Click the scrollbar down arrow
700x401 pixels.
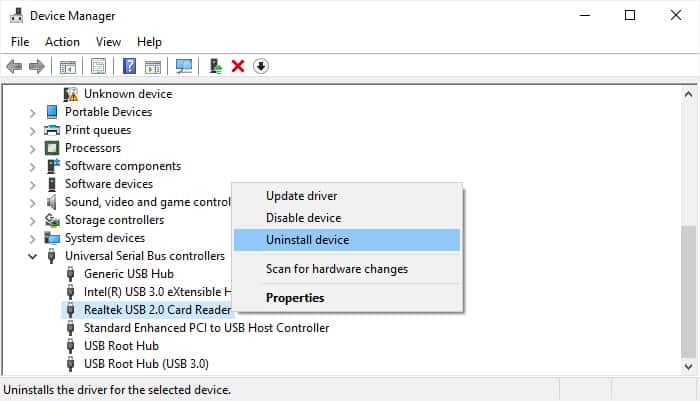(688, 367)
